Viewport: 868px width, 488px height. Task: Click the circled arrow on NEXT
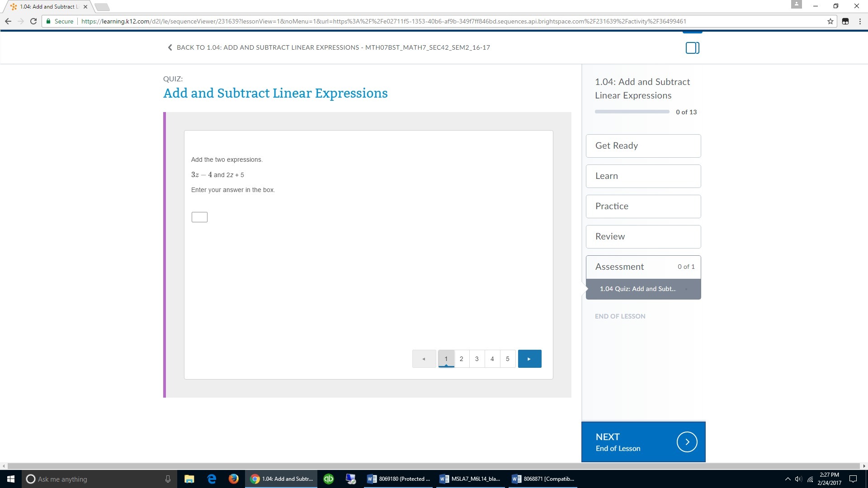click(x=687, y=442)
